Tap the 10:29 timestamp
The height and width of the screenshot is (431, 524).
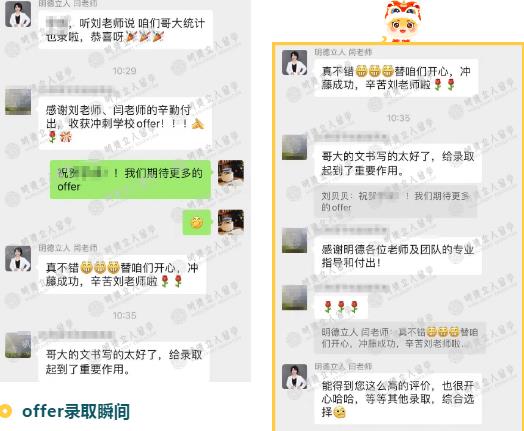[x=124, y=71]
